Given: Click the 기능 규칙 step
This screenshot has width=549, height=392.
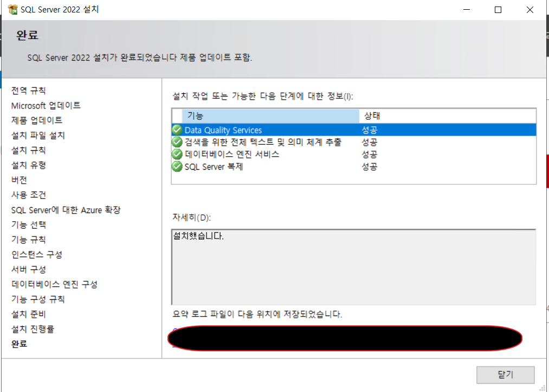Looking at the screenshot, I should point(28,240).
